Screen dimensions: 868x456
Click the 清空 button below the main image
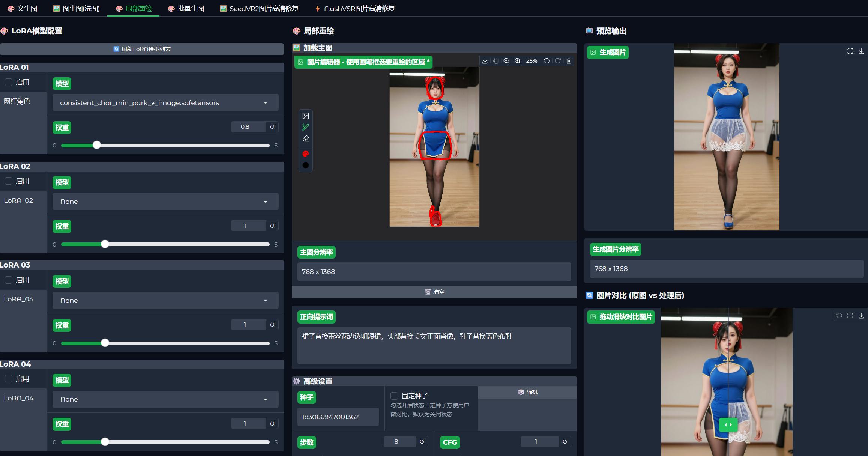(434, 292)
